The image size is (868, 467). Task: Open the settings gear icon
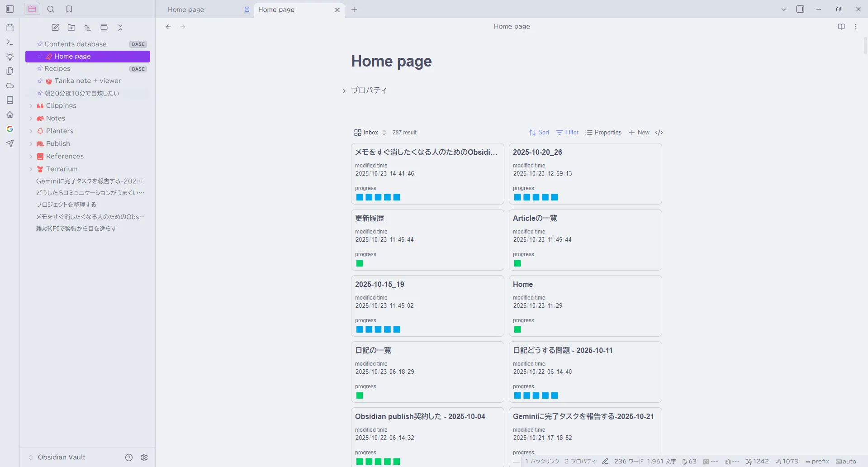[x=144, y=457]
